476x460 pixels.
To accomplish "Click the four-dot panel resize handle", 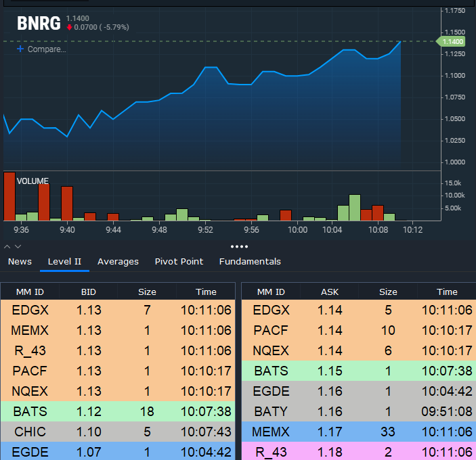I will coord(239,246).
